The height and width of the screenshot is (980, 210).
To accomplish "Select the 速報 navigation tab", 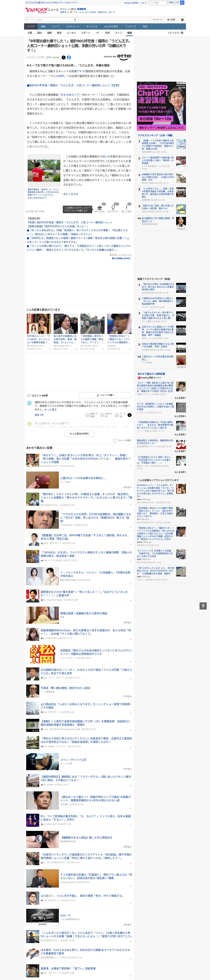I will click(43, 27).
